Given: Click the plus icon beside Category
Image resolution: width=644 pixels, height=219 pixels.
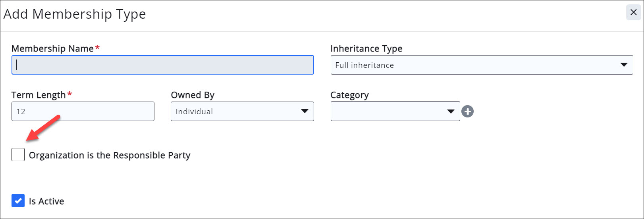Looking at the screenshot, I should tap(467, 111).
